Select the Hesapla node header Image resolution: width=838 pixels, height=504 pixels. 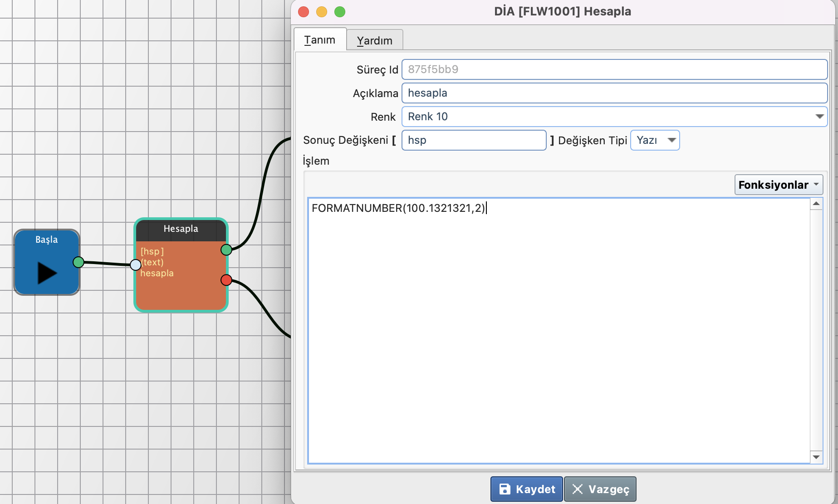click(x=181, y=229)
